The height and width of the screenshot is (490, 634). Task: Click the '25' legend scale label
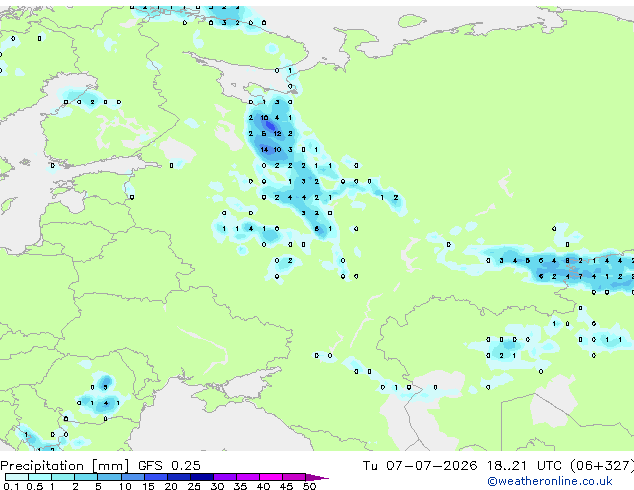(x=194, y=486)
